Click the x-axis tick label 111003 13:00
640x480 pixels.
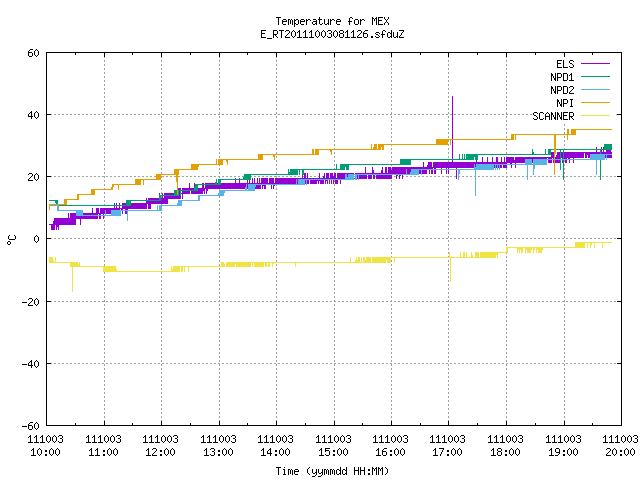218,446
